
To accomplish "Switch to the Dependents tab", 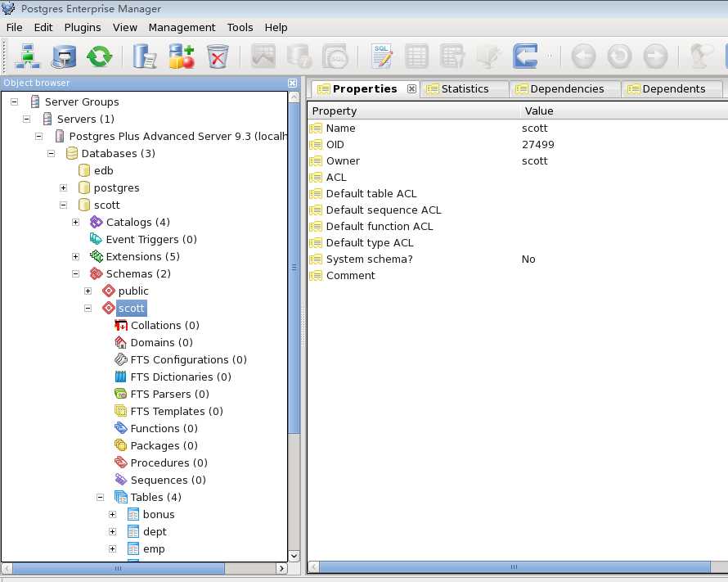I will (672, 88).
